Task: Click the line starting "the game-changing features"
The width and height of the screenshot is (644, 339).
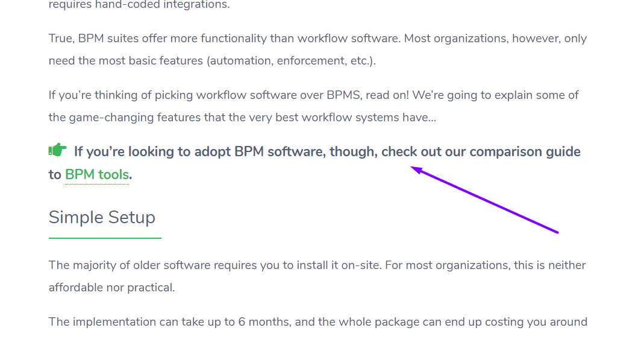Action: [242, 118]
